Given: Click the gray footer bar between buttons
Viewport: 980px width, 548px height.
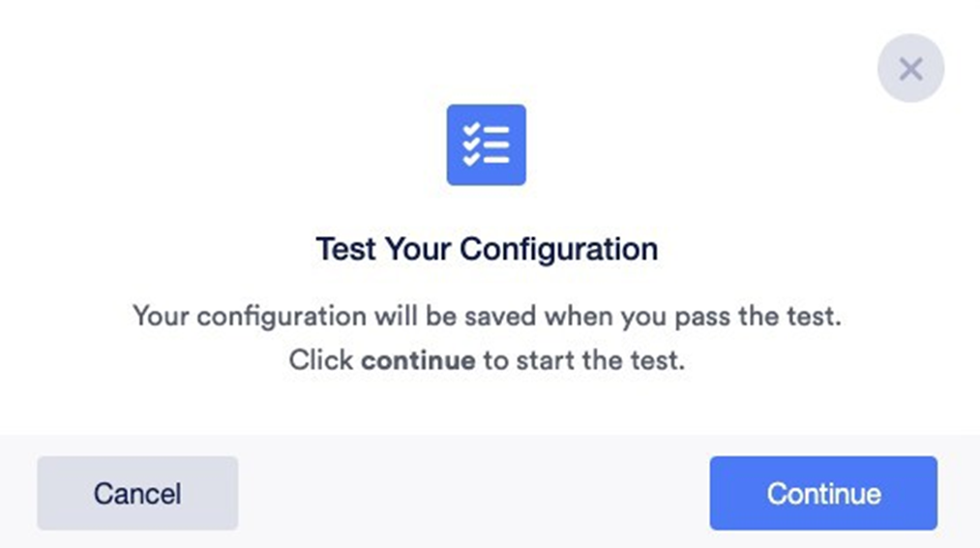Looking at the screenshot, I should point(474,493).
